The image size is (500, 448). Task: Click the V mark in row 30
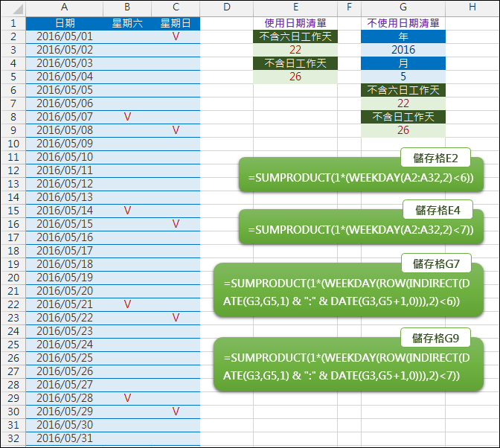pyautogui.click(x=176, y=412)
